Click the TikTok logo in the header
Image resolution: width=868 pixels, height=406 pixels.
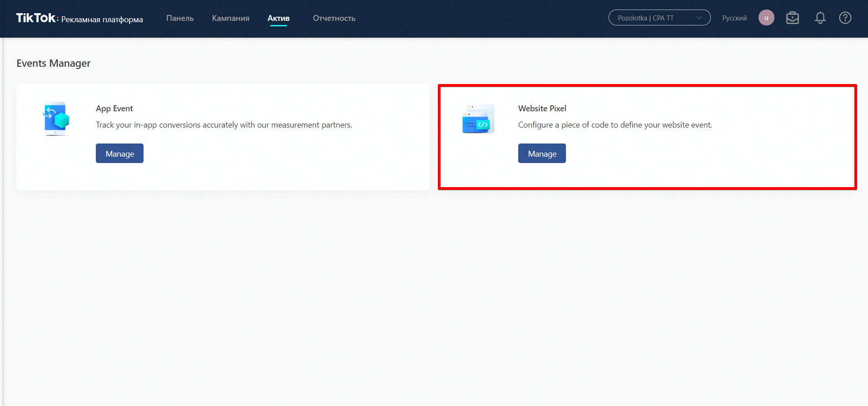point(36,18)
